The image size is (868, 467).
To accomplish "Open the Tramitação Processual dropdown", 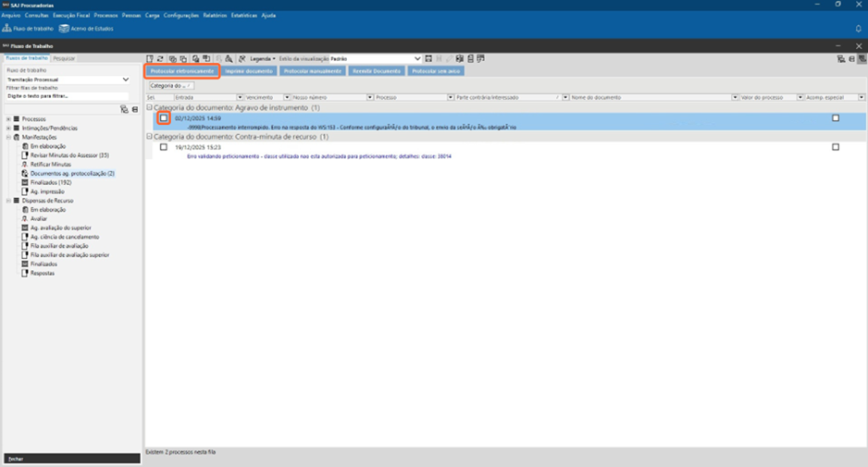I will click(126, 80).
